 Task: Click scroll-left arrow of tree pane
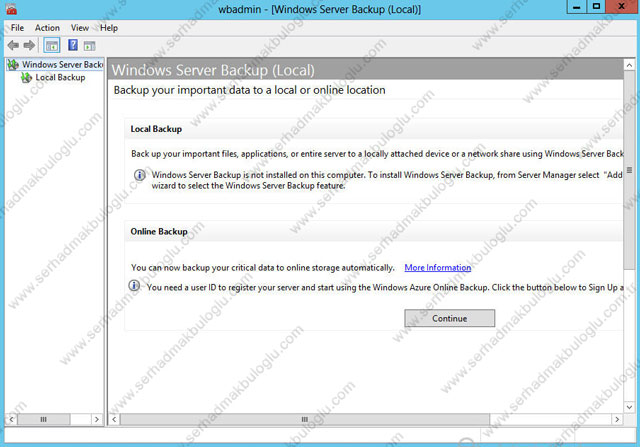11,419
